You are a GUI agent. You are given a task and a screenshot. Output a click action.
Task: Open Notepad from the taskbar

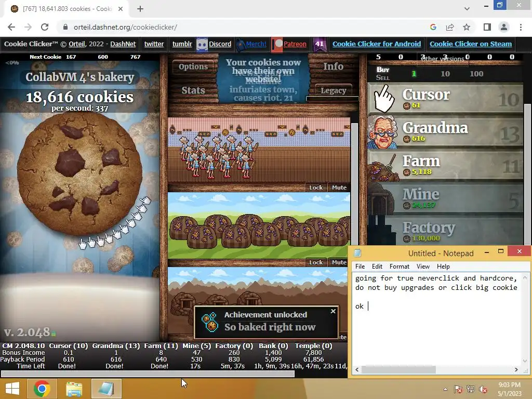pos(106,389)
